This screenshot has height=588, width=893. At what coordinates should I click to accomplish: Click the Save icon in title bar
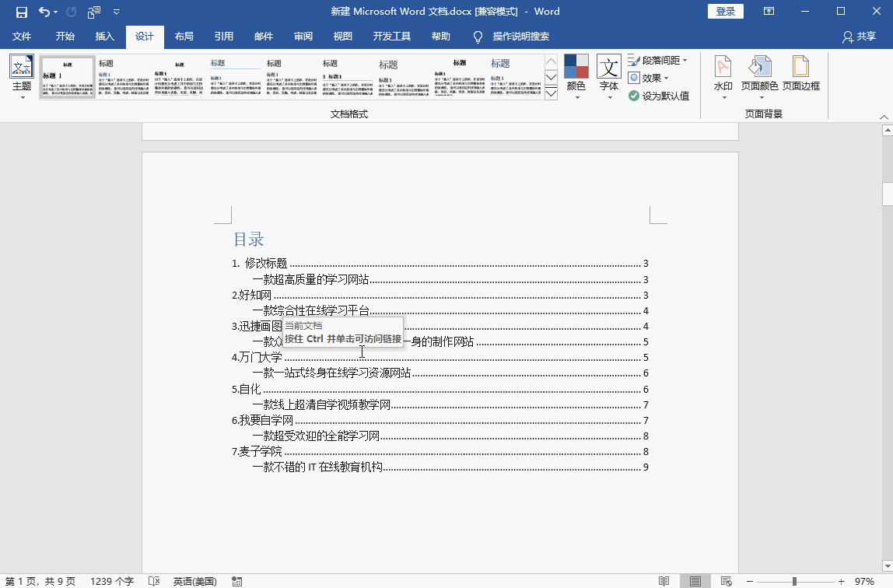(22, 12)
